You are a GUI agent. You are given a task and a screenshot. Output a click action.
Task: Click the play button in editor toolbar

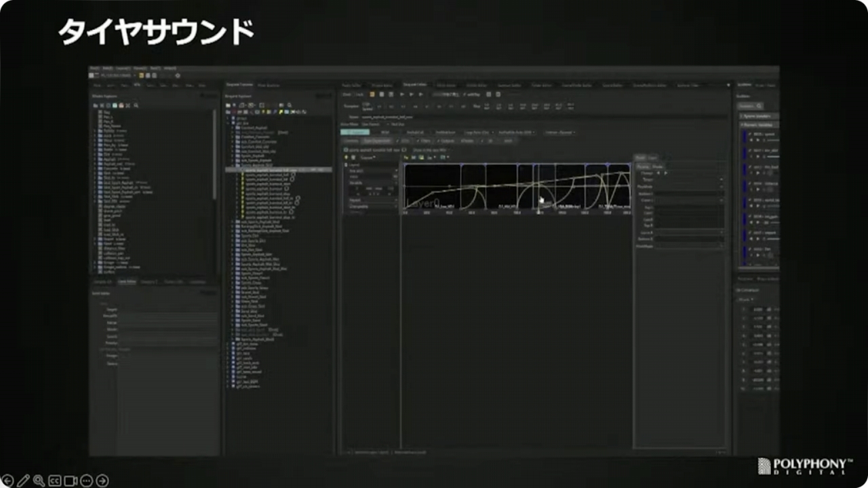401,94
